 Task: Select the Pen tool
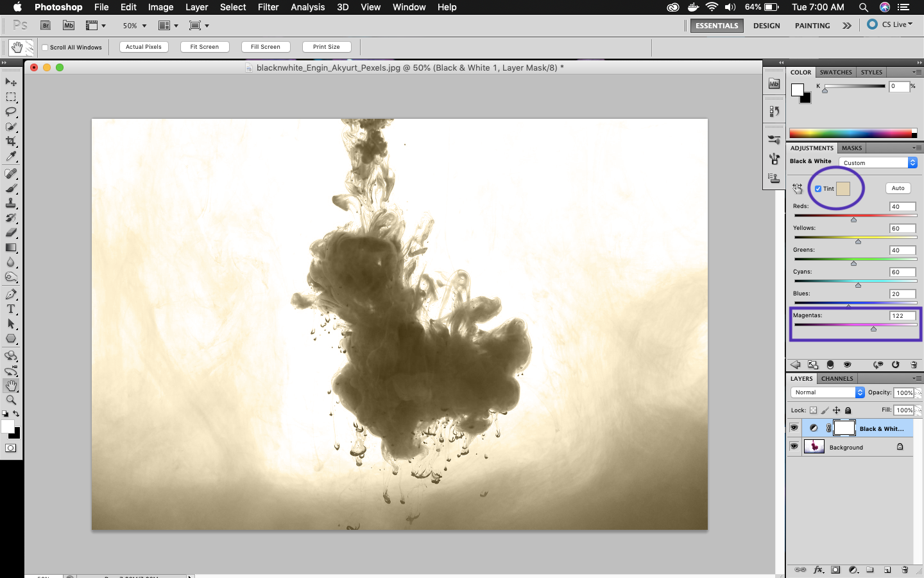(x=11, y=294)
